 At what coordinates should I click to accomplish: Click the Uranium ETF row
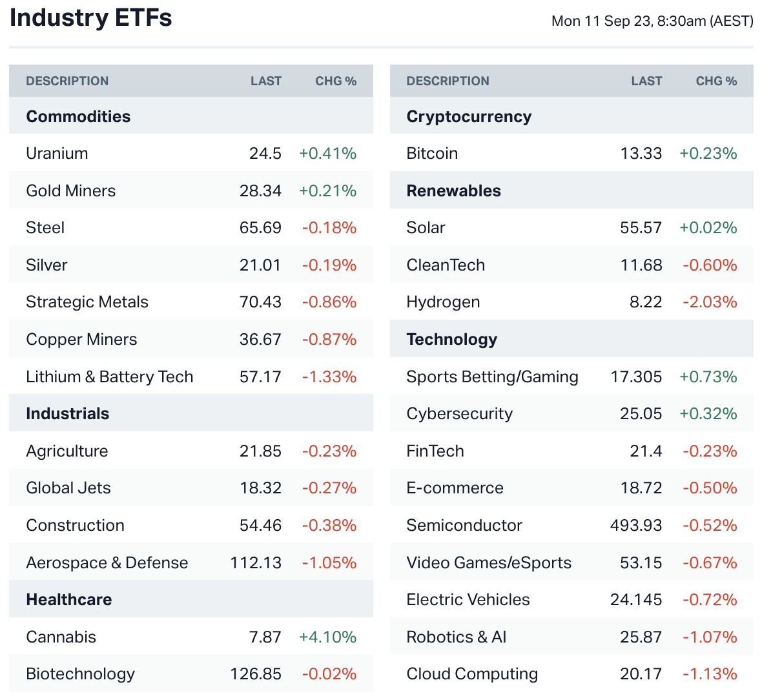pos(57,154)
